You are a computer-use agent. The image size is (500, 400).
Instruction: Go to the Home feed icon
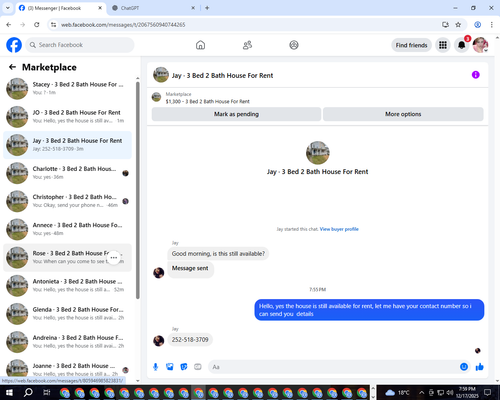[x=200, y=45]
